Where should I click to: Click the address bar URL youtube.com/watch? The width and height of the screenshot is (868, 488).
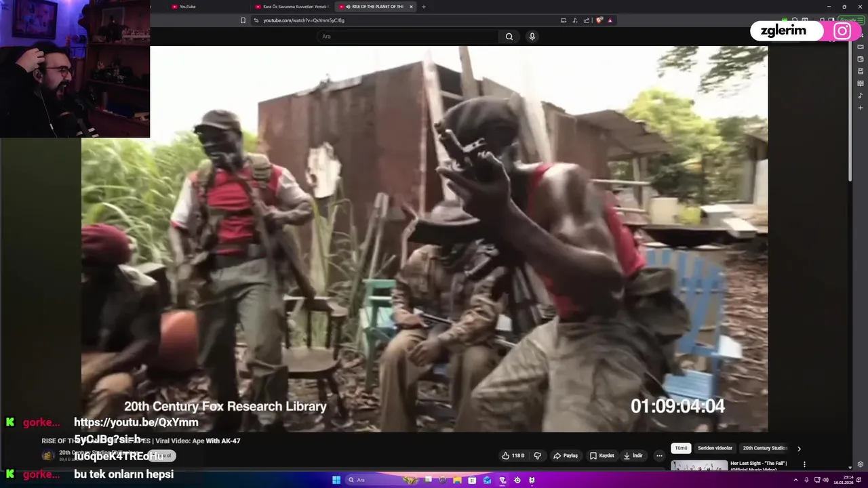pos(304,20)
